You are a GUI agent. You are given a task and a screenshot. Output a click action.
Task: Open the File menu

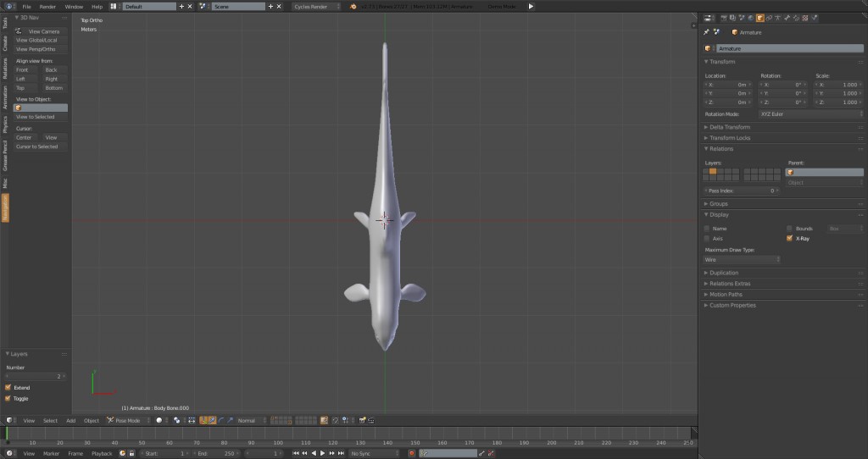point(26,7)
